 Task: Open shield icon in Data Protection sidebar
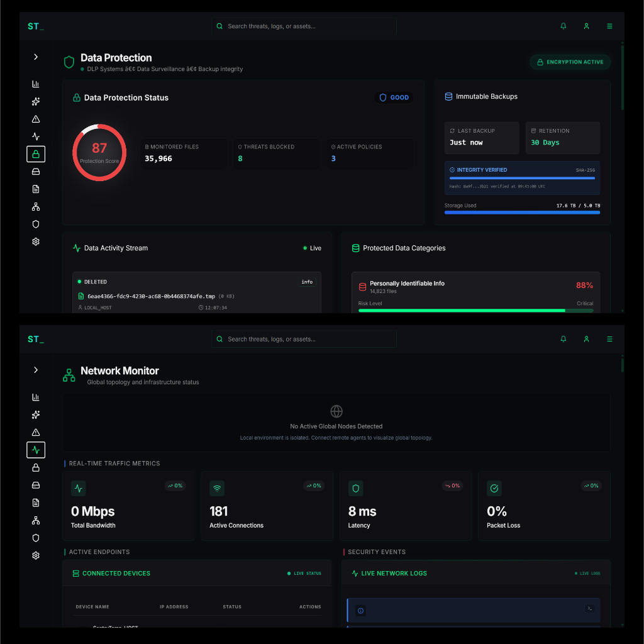click(x=36, y=225)
